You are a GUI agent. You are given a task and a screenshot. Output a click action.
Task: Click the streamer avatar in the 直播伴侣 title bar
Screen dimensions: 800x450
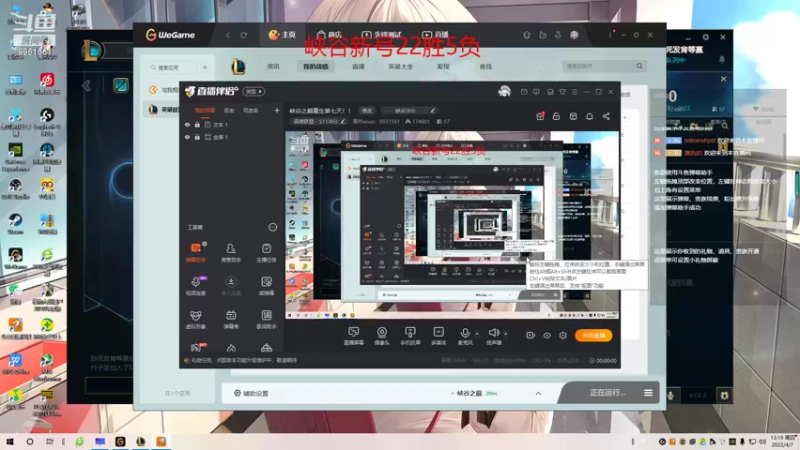coord(504,91)
